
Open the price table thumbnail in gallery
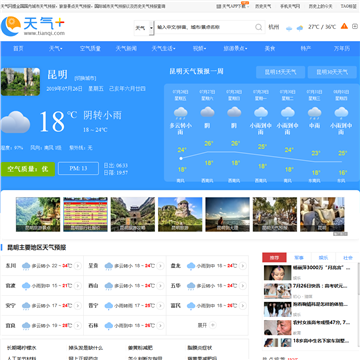(x=85, y=214)
